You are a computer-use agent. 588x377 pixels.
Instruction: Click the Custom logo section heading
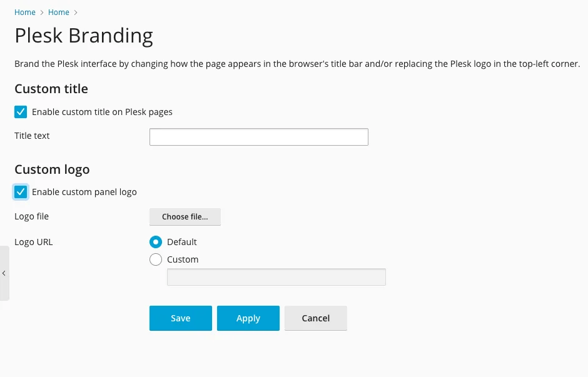52,169
